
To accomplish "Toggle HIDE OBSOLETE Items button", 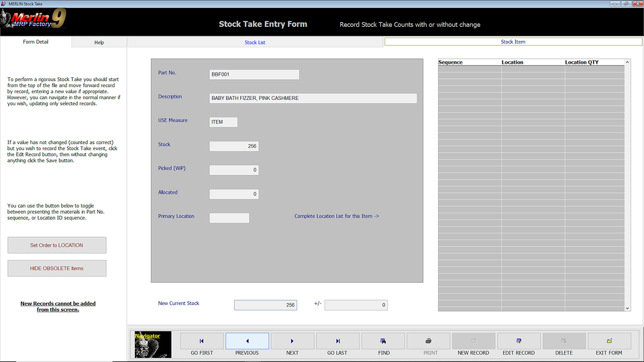I will 57,268.
